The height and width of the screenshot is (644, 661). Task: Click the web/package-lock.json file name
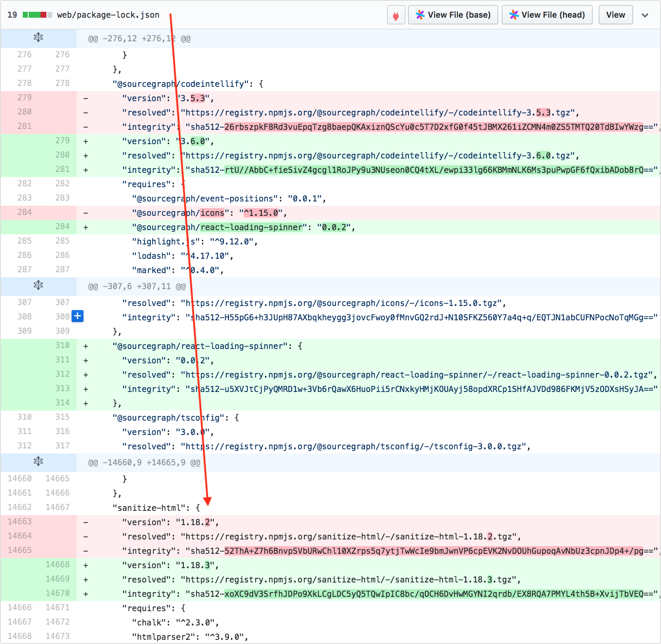[108, 15]
